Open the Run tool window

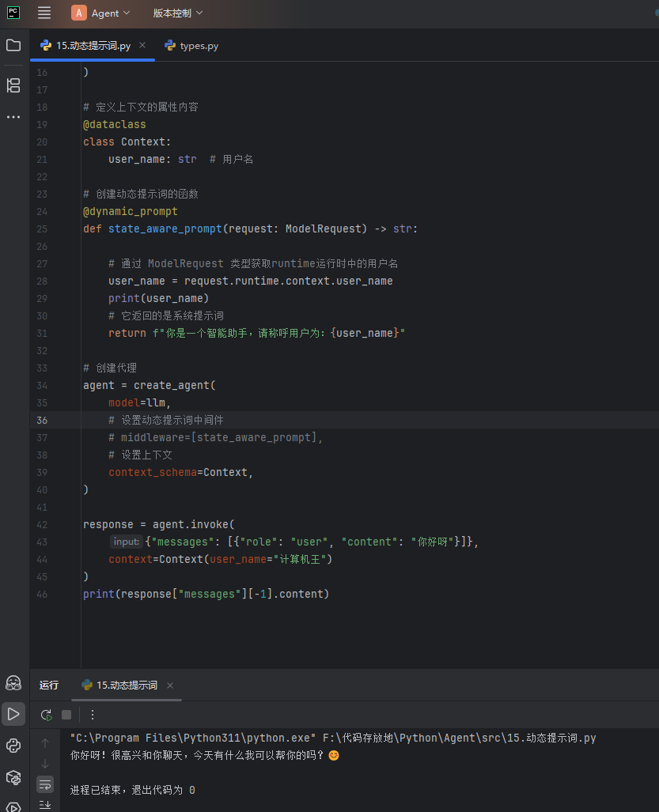coord(13,714)
